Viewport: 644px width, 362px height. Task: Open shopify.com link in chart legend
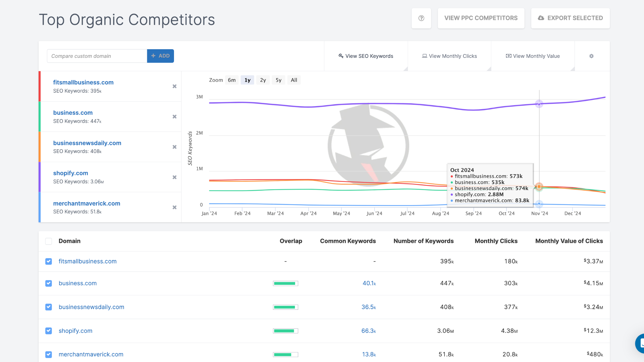pyautogui.click(x=71, y=173)
